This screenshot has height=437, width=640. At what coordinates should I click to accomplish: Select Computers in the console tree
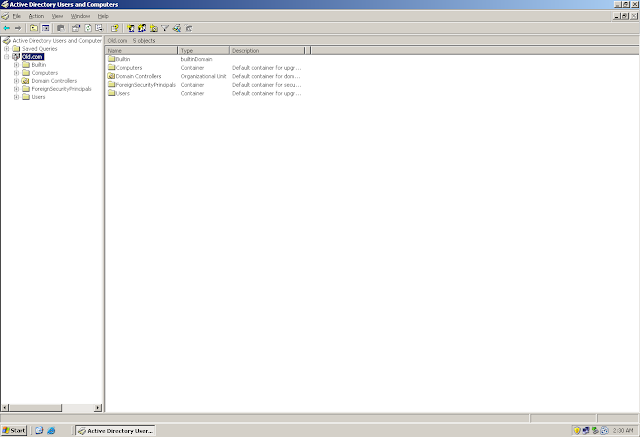click(45, 73)
